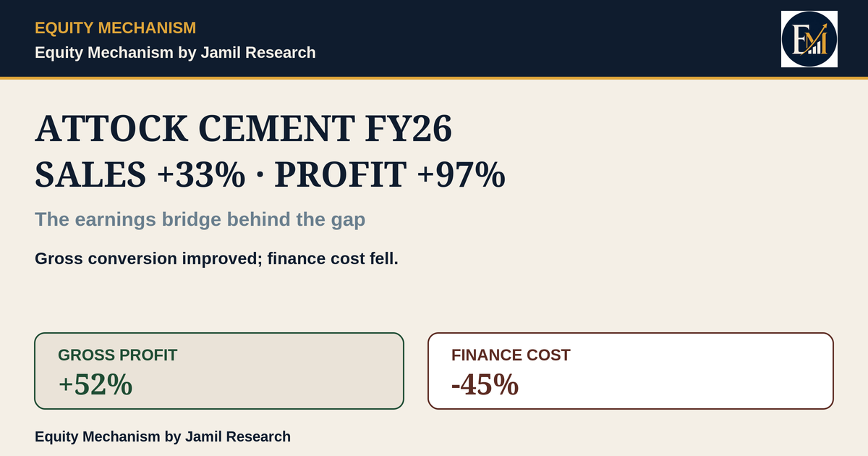Click the gold divider line under the header
The image size is (868, 456).
click(x=434, y=77)
